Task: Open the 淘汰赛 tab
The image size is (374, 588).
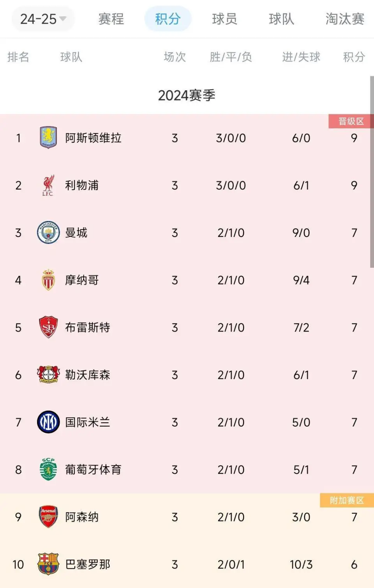Action: [x=345, y=19]
